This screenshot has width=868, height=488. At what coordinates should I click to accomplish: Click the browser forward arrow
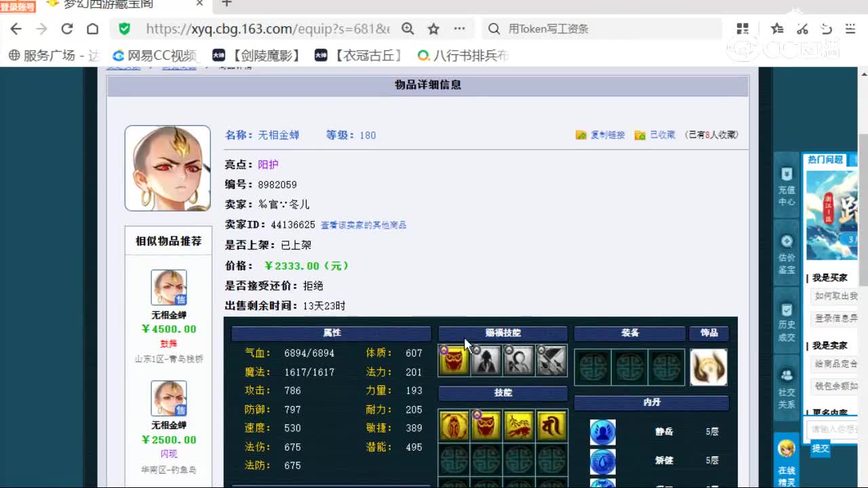[41, 28]
